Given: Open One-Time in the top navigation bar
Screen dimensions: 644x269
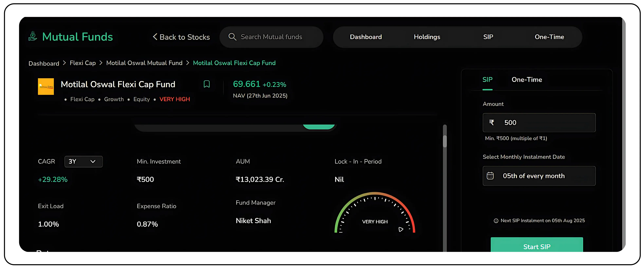Looking at the screenshot, I should coord(549,37).
